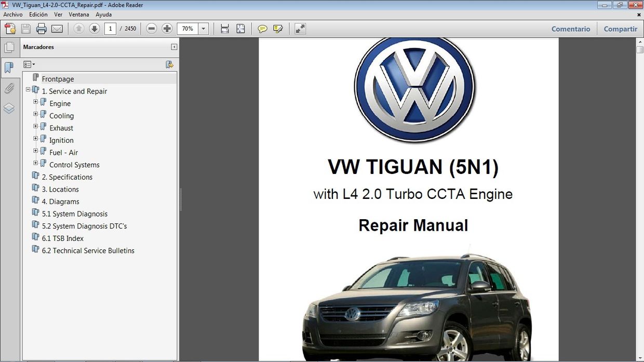The height and width of the screenshot is (362, 644).
Task: Click the email/share document icon
Action: [57, 29]
